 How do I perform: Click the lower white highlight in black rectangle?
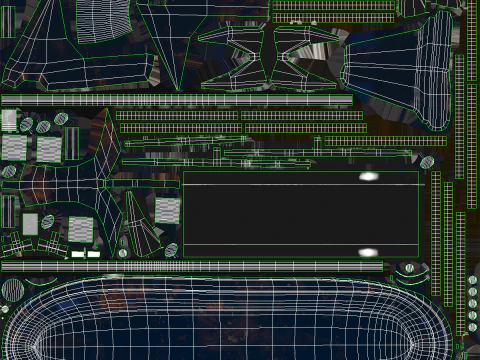pos(368,252)
